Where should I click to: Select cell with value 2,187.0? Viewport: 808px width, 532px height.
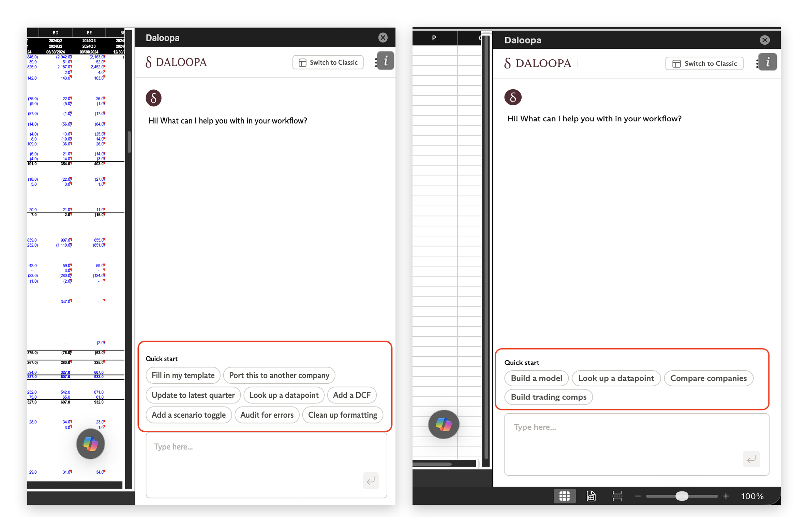coord(64,67)
